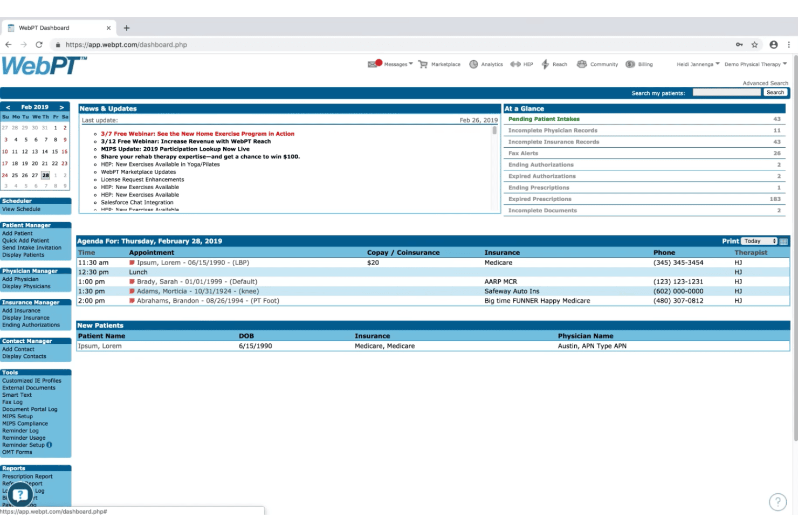Focus the Search my patients field
798x532 pixels.
pyautogui.click(x=726, y=93)
